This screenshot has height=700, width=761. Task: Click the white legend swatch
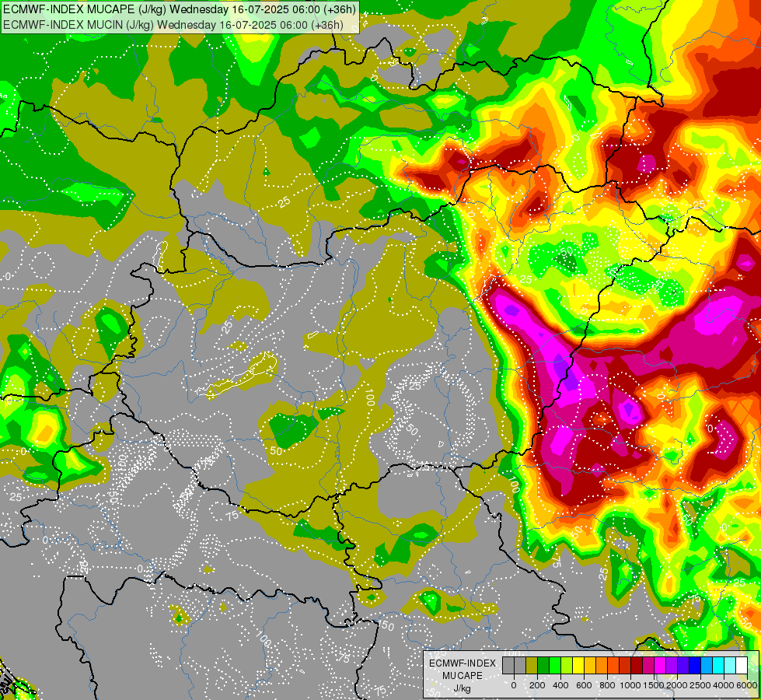(742, 666)
